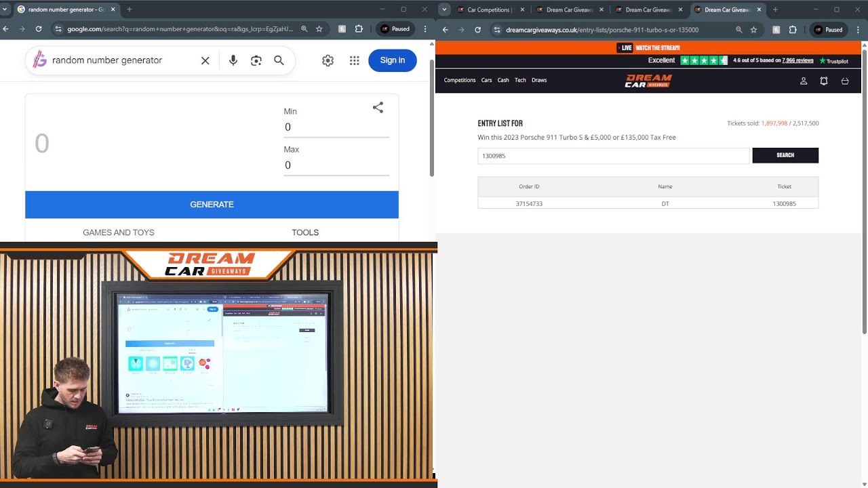Click the blue Generate button
This screenshot has height=488, width=868.
[x=212, y=205]
